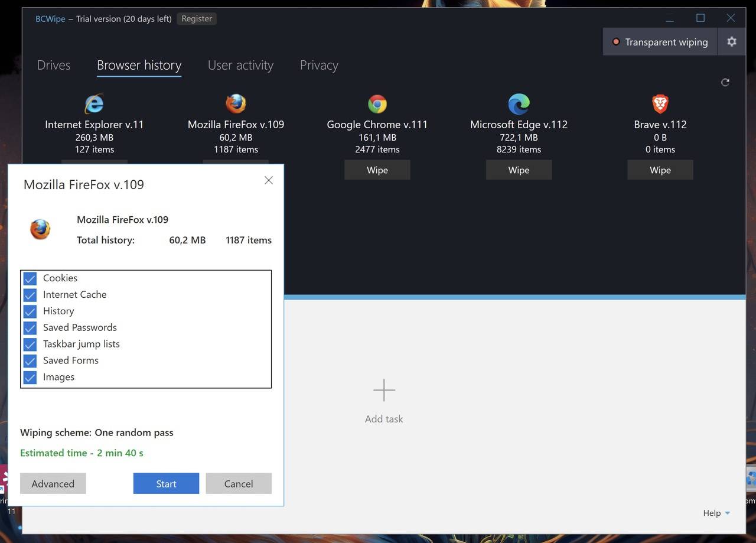Click the Add task label
This screenshot has width=756, height=543.
pos(384,419)
